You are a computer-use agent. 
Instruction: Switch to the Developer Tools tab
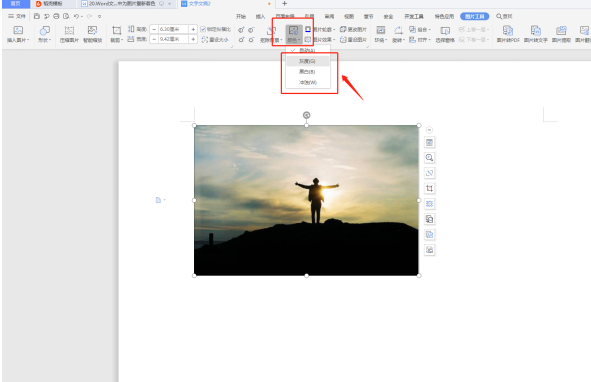click(x=414, y=16)
